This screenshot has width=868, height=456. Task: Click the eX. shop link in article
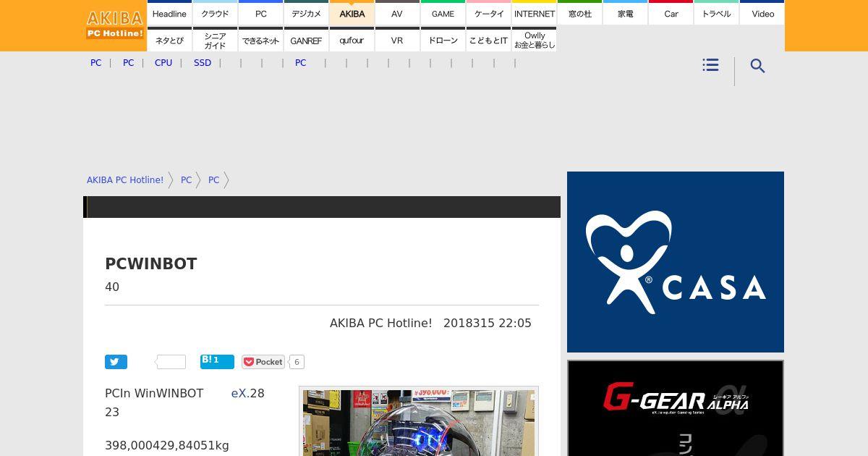239,394
